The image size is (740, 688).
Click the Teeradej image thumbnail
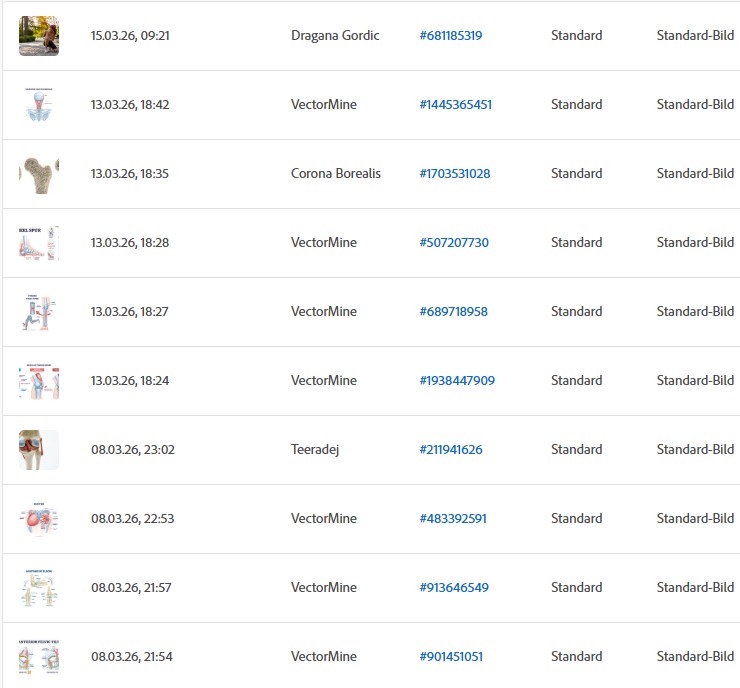pos(39,450)
